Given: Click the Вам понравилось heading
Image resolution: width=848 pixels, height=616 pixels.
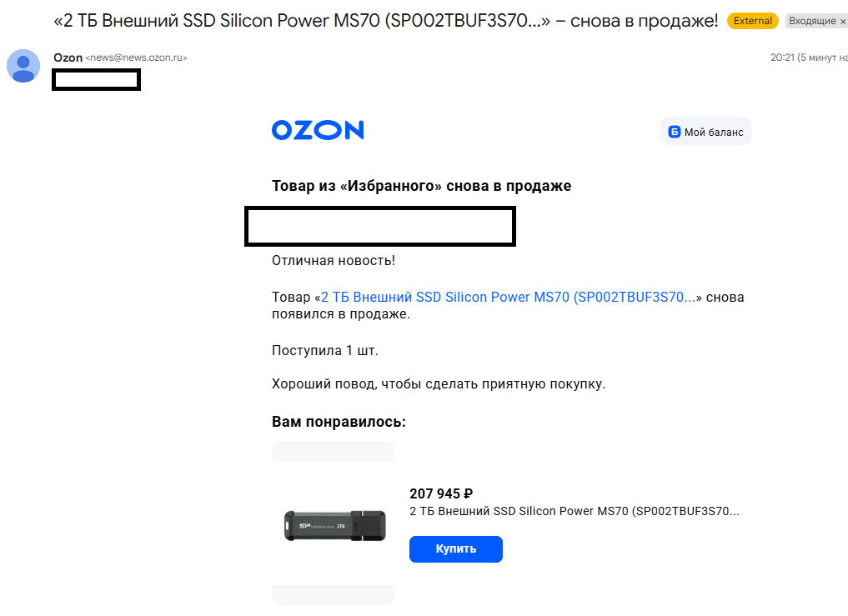Looking at the screenshot, I should point(339,422).
